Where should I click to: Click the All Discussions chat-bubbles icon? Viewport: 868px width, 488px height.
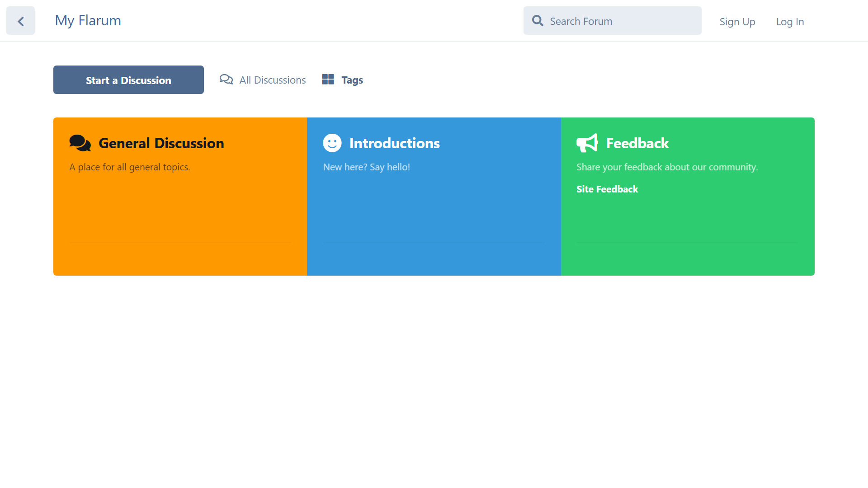click(x=226, y=80)
